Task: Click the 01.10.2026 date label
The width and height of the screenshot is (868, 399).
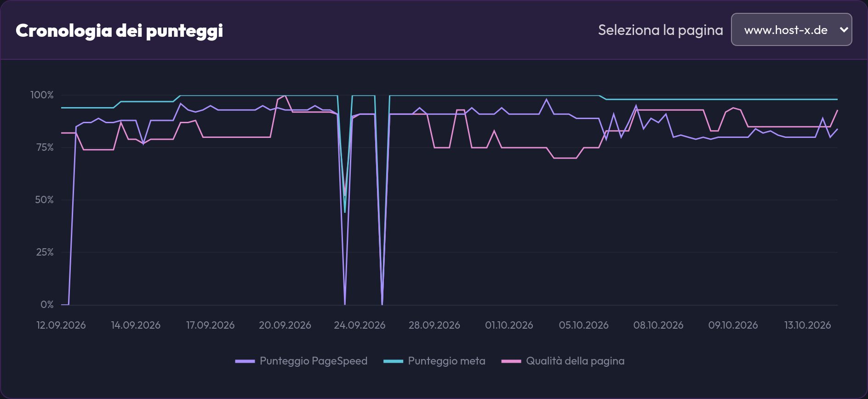Action: pos(509,325)
